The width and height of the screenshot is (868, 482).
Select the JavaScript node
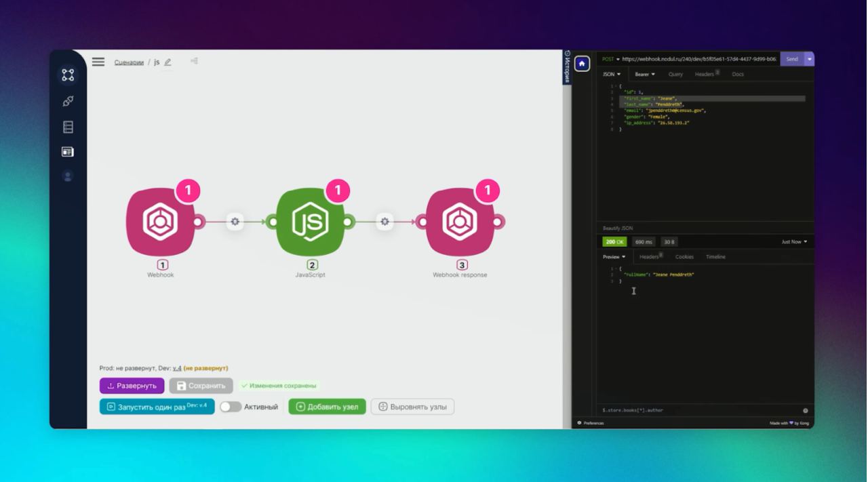(311, 222)
